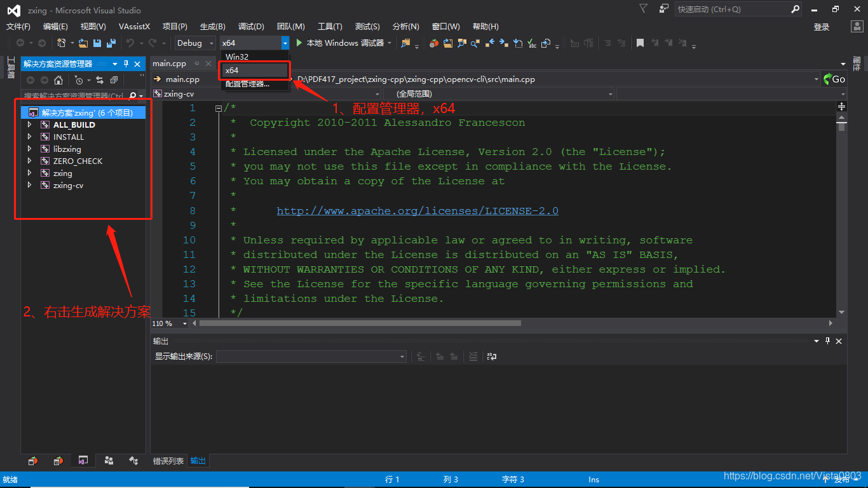Click the Go button
Viewport: 868px width, 488px height.
834,79
